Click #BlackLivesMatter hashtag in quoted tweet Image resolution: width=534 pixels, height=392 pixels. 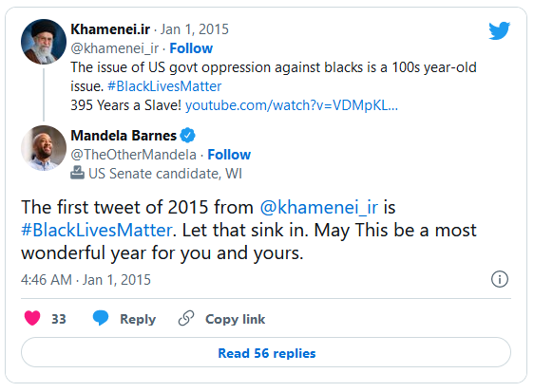(x=164, y=86)
